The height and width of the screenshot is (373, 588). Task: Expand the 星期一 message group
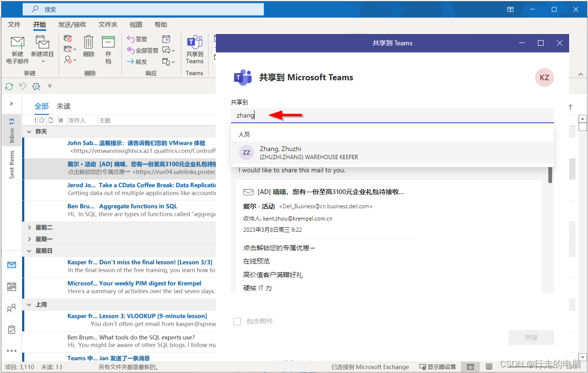tap(29, 239)
